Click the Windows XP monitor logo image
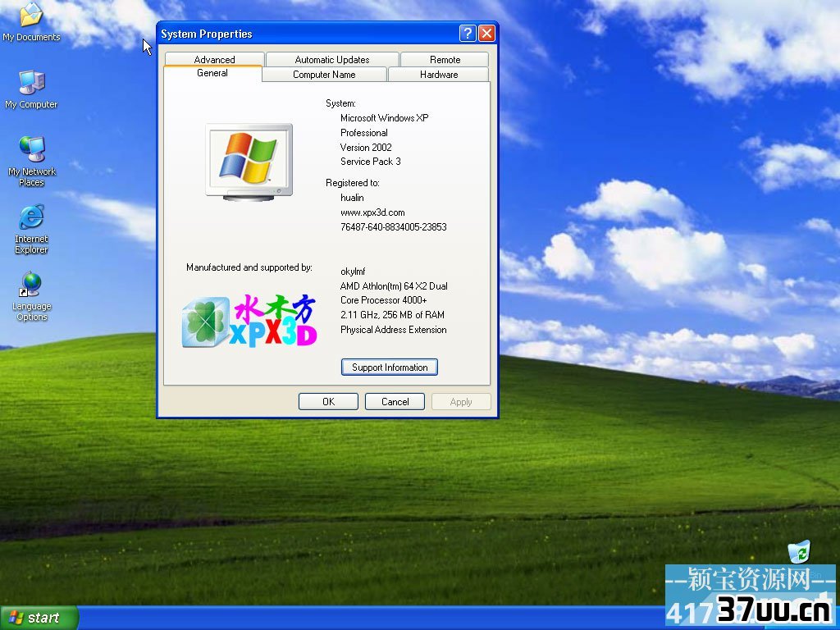840x630 pixels. [x=249, y=162]
